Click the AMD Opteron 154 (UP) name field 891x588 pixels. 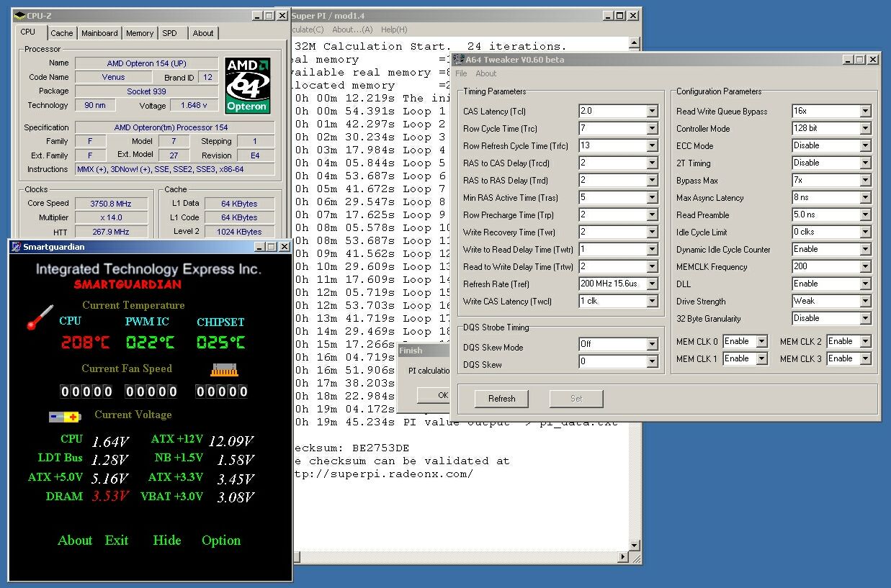point(146,63)
